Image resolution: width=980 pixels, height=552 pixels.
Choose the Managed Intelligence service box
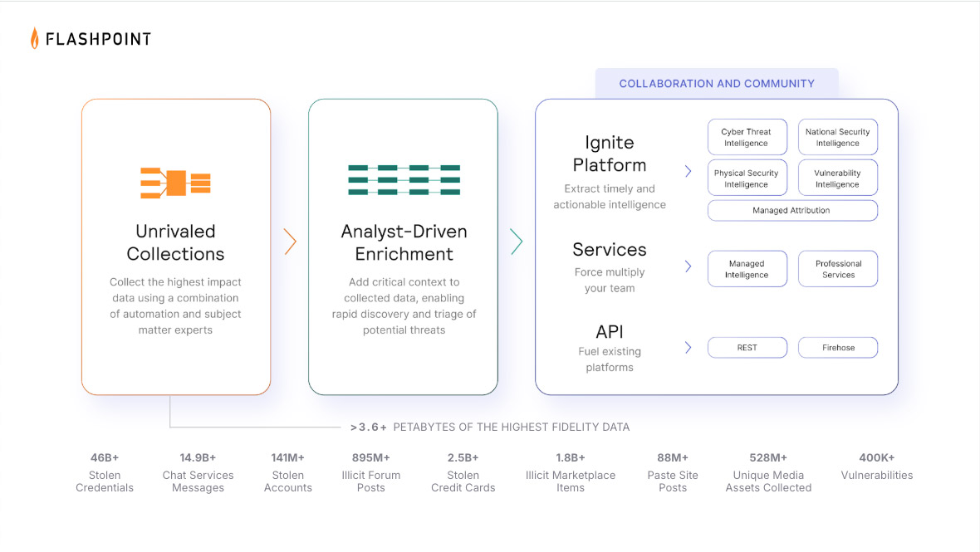tap(747, 269)
